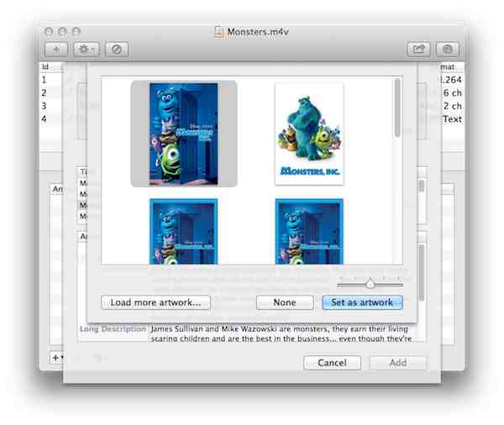This screenshot has height=425, width=504.
Task: Click the add track plus toolbar button
Action: pos(56,50)
